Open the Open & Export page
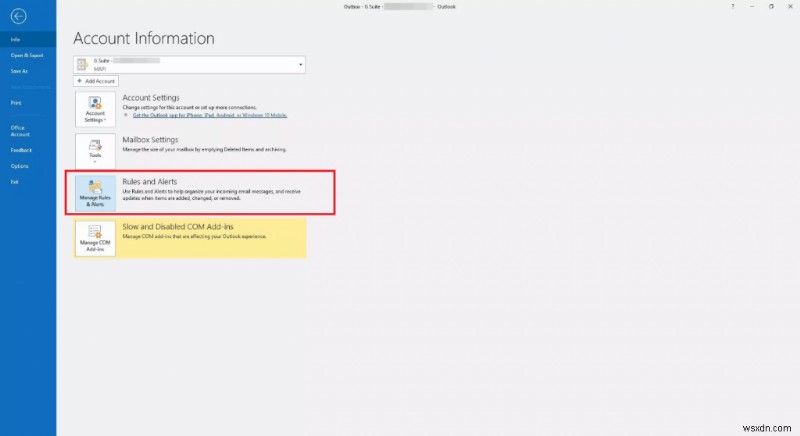This screenshot has width=800, height=436. point(28,55)
